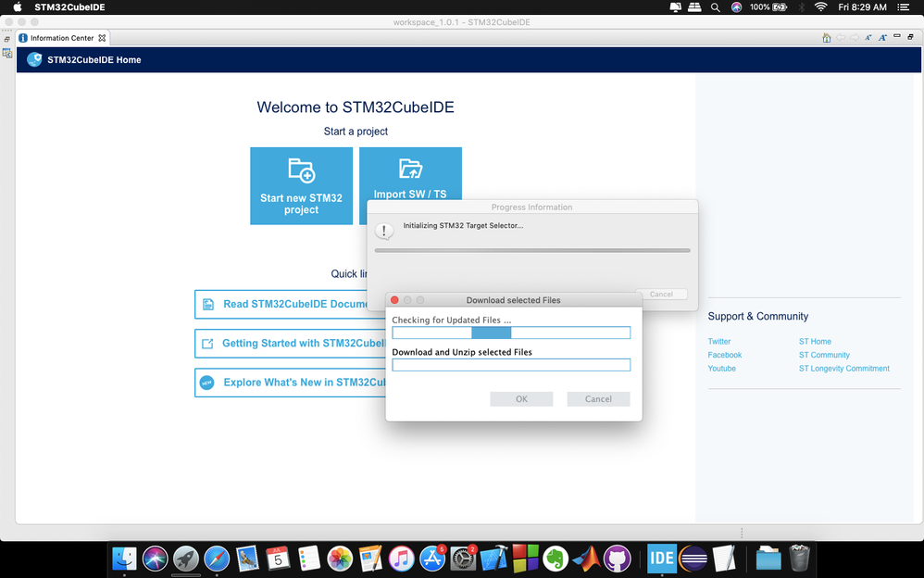Open Evernote from the Dock
Viewport: 924px width, 578px height.
(556, 559)
